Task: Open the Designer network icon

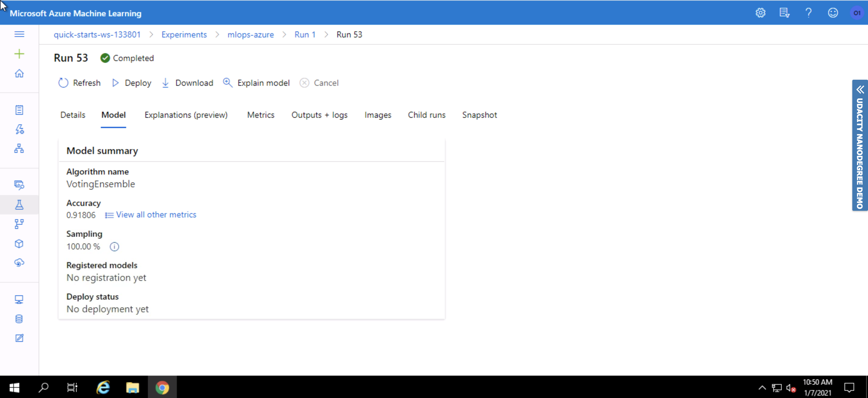Action: tap(19, 148)
